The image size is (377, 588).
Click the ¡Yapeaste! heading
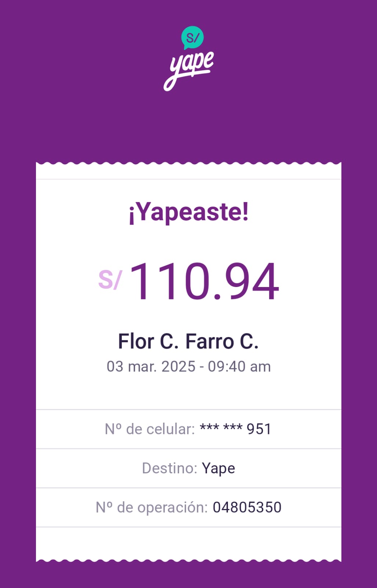tap(189, 212)
